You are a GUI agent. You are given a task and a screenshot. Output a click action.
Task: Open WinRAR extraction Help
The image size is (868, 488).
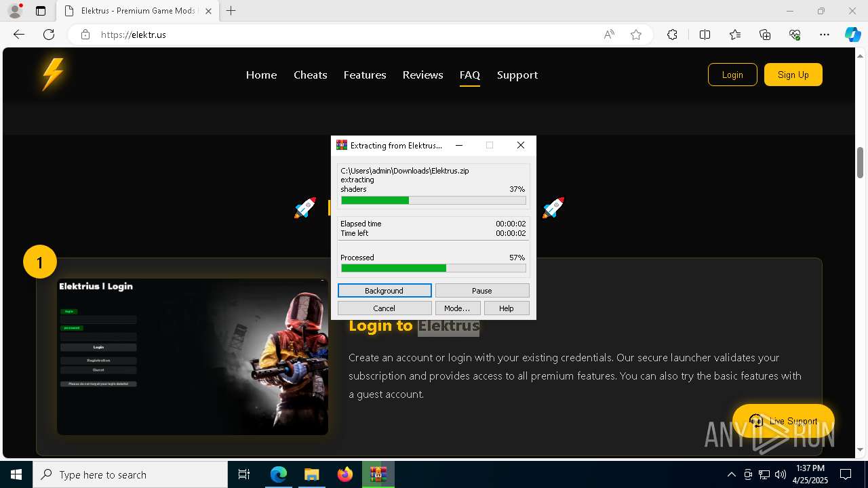tap(507, 308)
